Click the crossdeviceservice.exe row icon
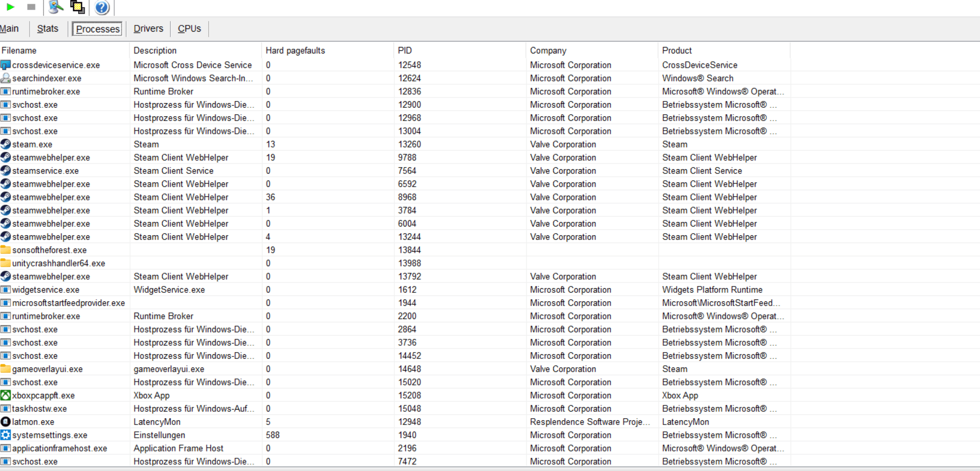 (5, 65)
